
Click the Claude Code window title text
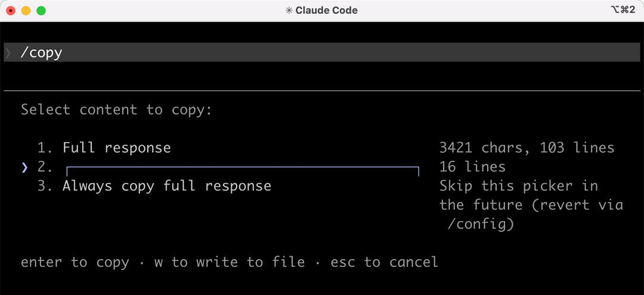326,11
